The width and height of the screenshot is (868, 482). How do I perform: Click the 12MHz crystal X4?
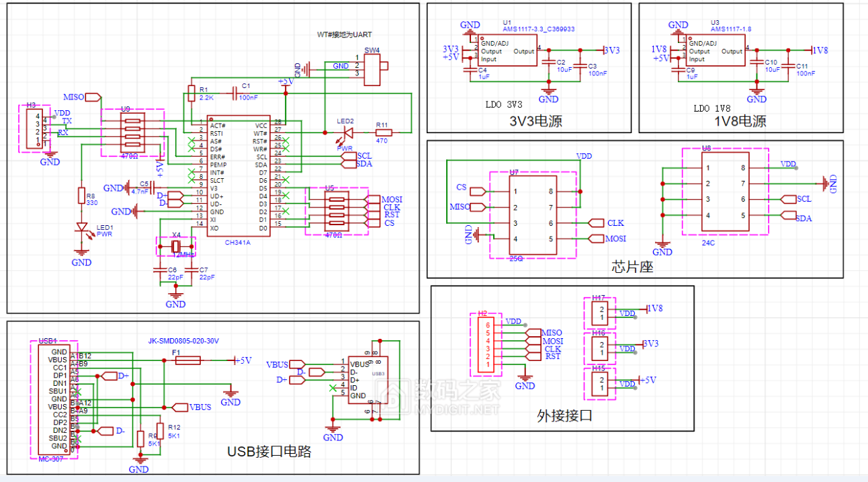coord(176,245)
